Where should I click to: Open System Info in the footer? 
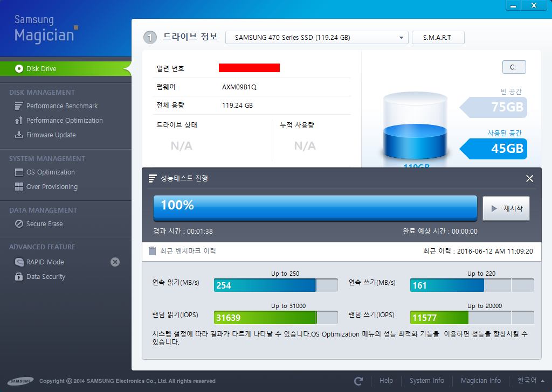[x=427, y=381]
